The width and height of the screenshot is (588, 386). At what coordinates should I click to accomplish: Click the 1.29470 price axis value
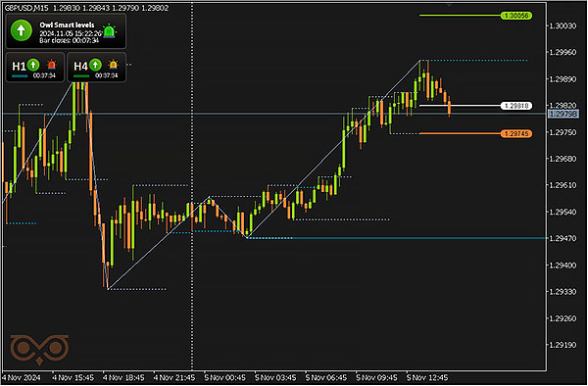point(563,238)
